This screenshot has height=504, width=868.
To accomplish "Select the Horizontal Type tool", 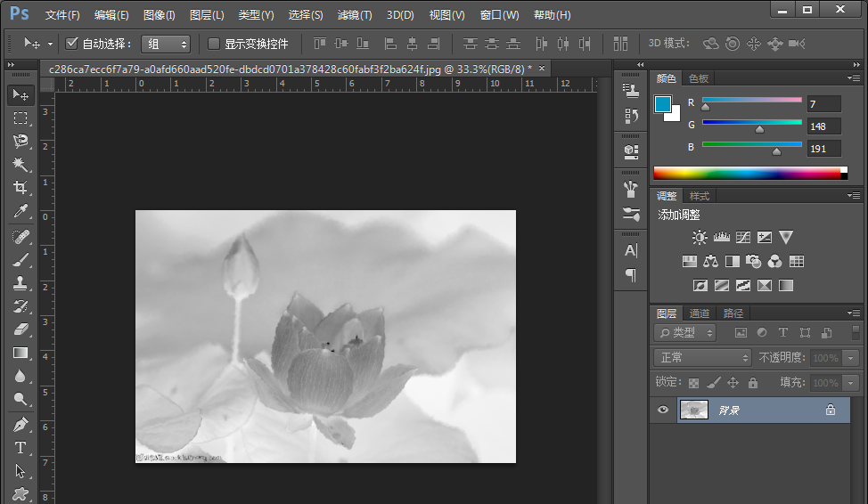I will tap(20, 448).
